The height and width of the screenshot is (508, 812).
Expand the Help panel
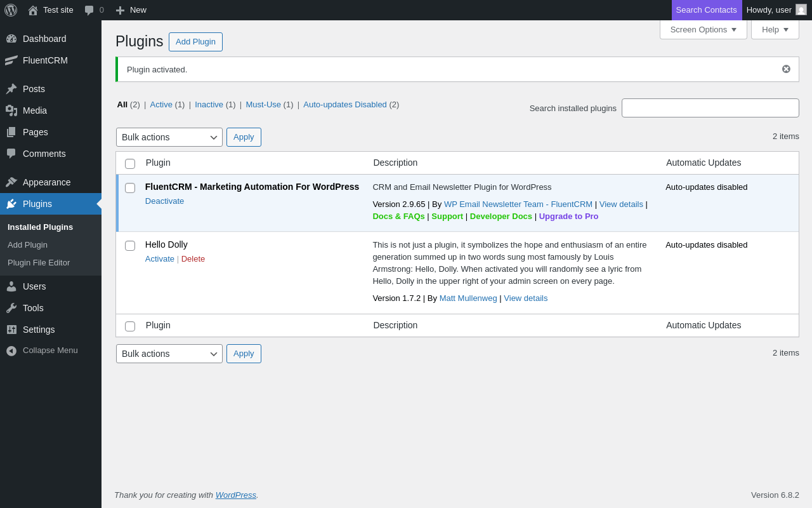point(775,29)
